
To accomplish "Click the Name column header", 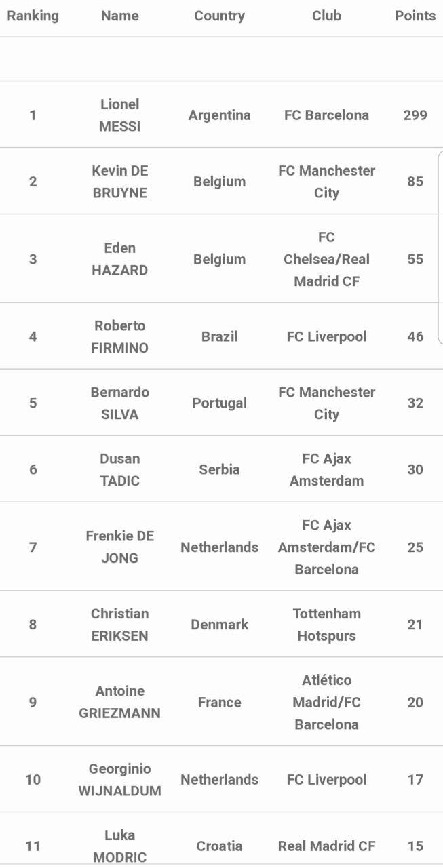I will click(x=119, y=16).
